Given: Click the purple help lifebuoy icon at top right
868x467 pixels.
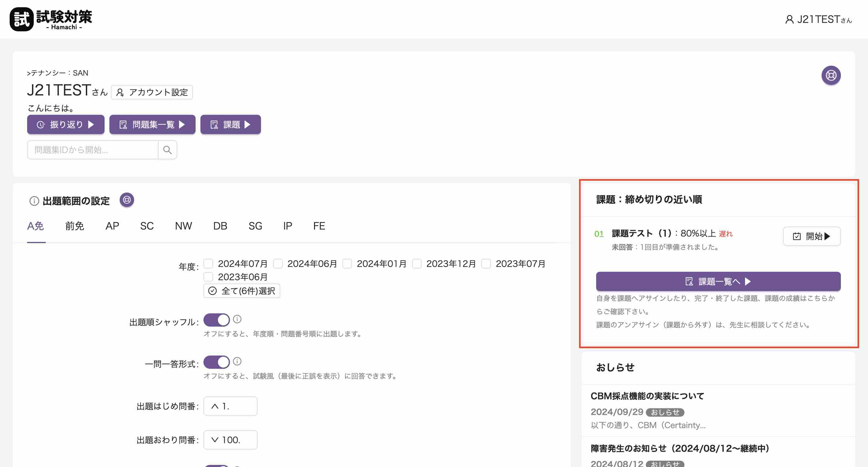Looking at the screenshot, I should (x=831, y=76).
